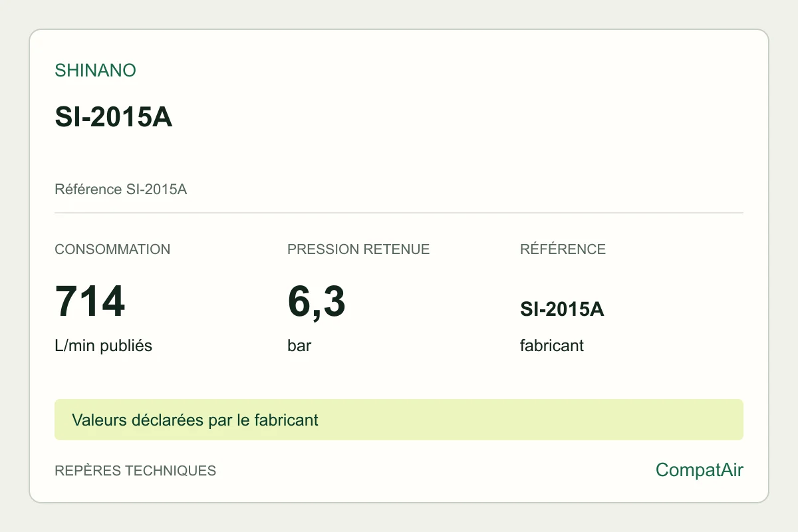Click the 'L/min publiés' unit text
798x532 pixels.
103,346
